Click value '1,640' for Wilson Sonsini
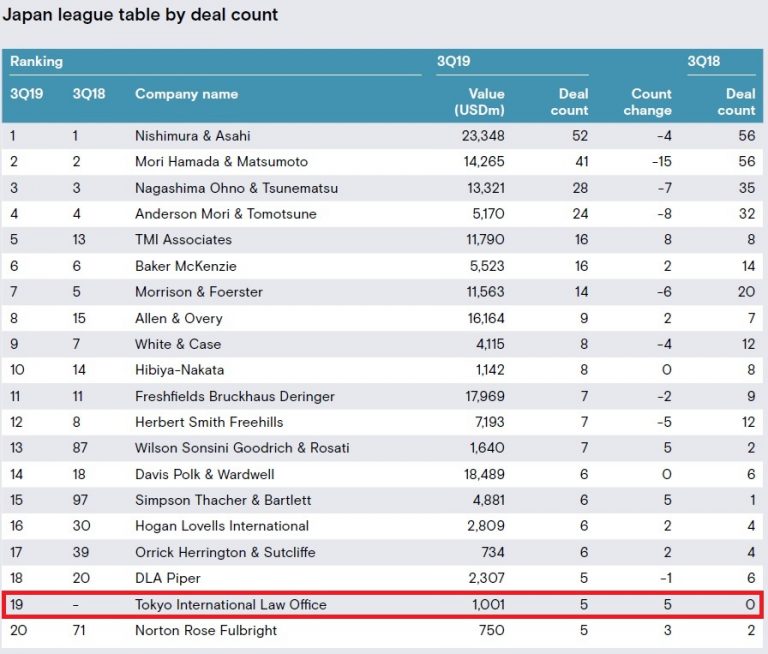 [x=487, y=448]
